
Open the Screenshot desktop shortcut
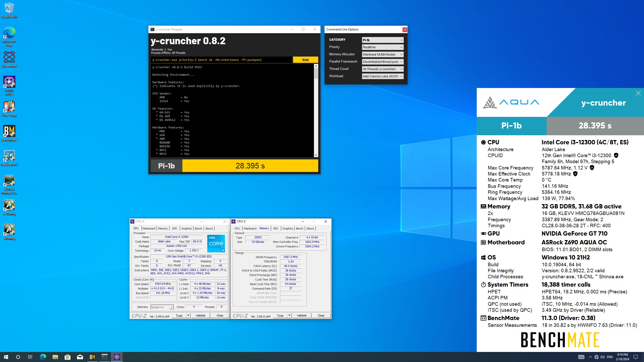tap(9, 59)
